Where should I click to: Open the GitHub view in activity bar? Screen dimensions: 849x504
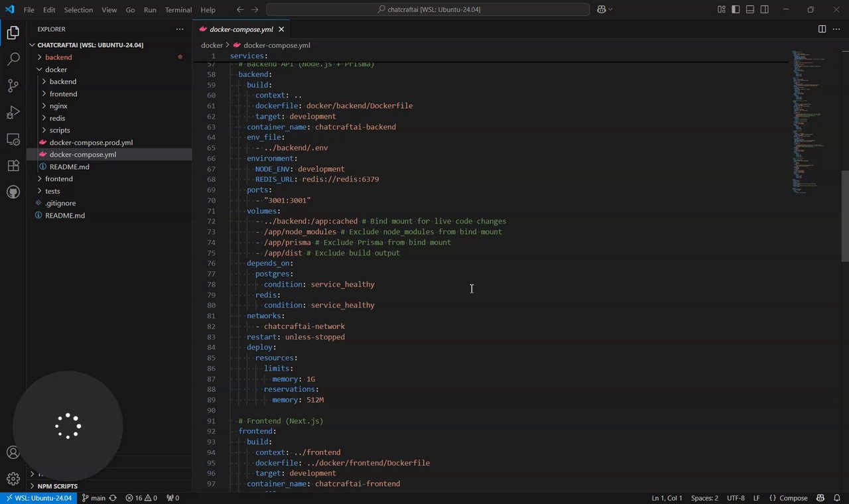point(13,192)
